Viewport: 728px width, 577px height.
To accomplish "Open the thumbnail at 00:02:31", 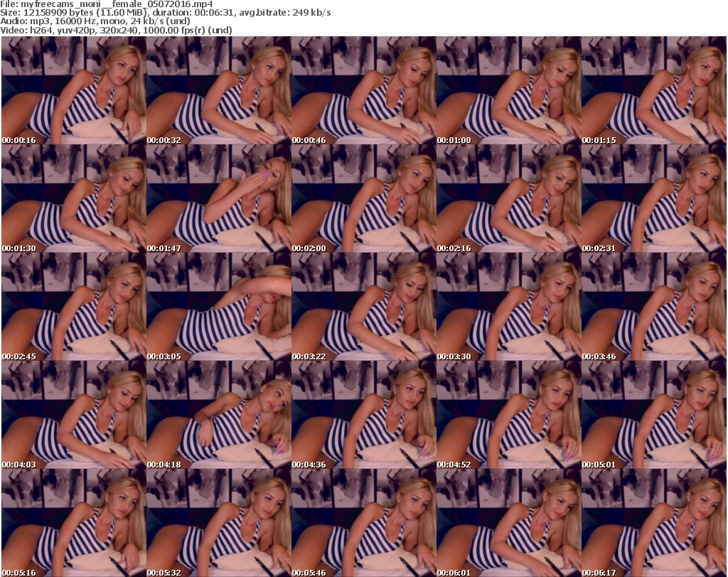I will [x=654, y=198].
